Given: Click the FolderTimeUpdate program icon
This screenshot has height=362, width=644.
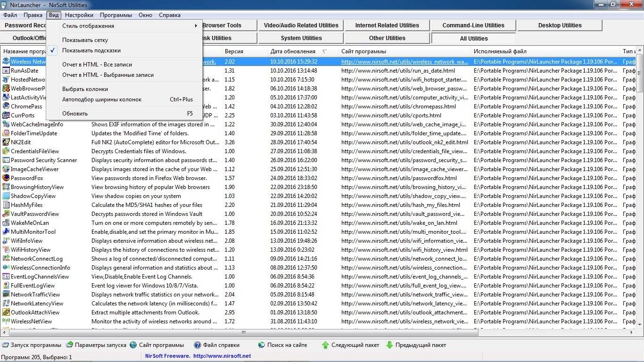Looking at the screenshot, I should (6, 133).
